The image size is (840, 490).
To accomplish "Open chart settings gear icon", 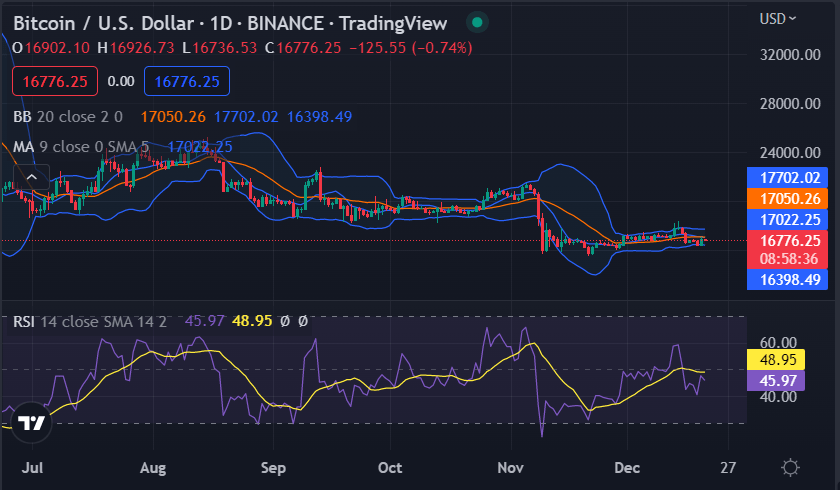I will point(790,468).
